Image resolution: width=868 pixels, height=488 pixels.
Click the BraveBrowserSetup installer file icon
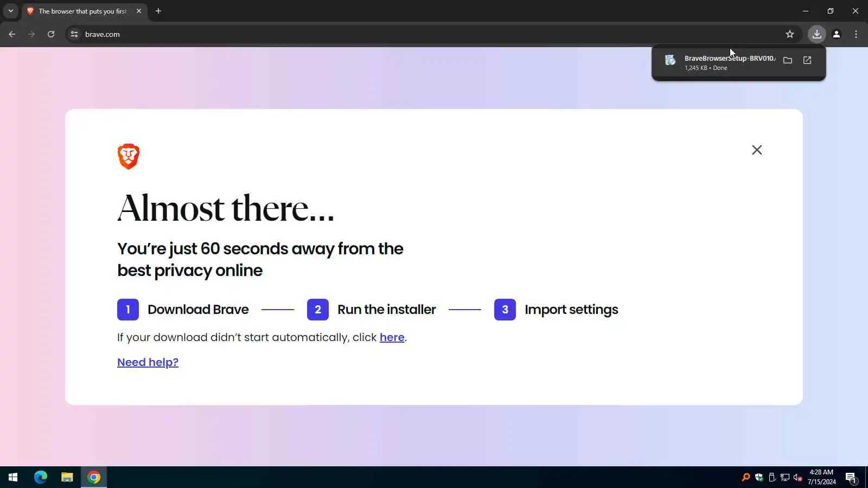pos(671,60)
